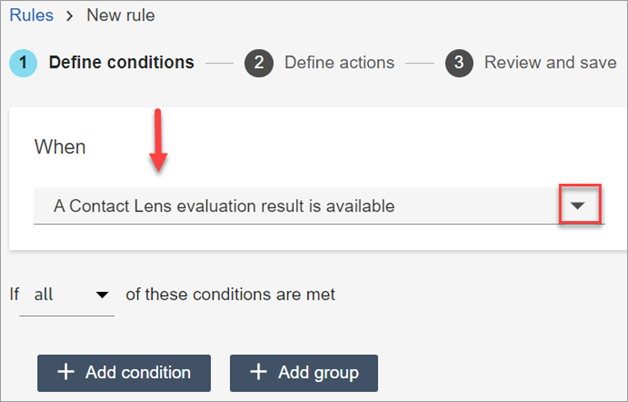628x402 pixels.
Task: Click the 'all' value in the If selector
Action: (x=44, y=295)
